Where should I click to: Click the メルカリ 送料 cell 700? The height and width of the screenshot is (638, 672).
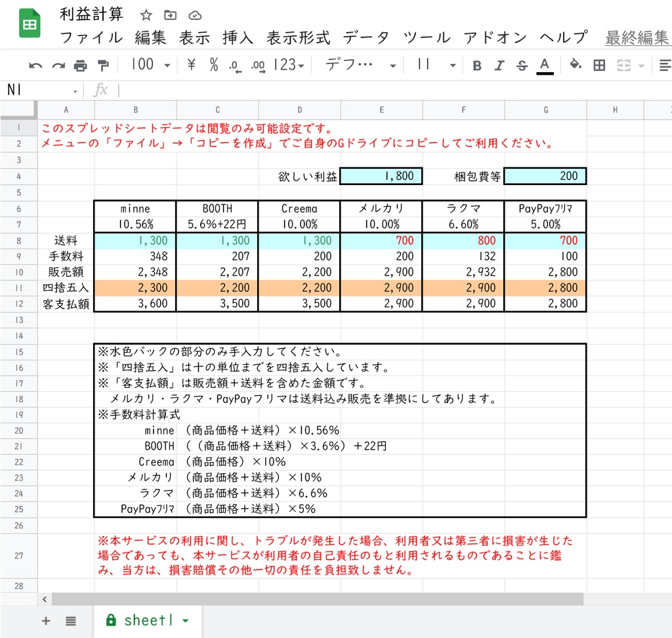point(381,240)
